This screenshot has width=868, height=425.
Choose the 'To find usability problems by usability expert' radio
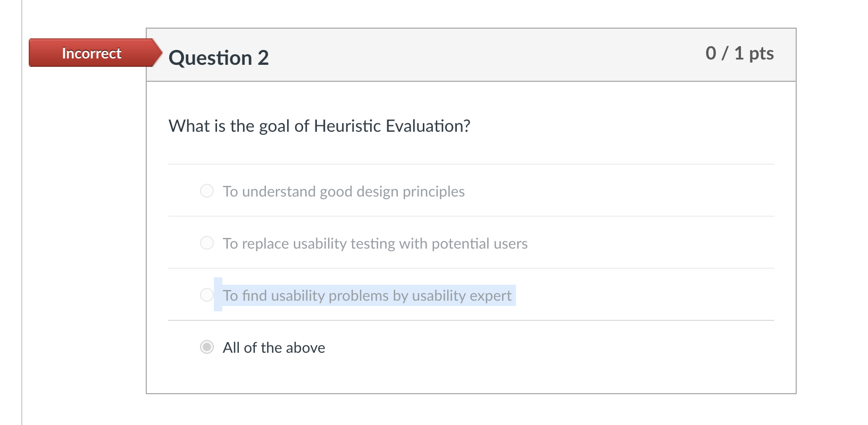[206, 294]
